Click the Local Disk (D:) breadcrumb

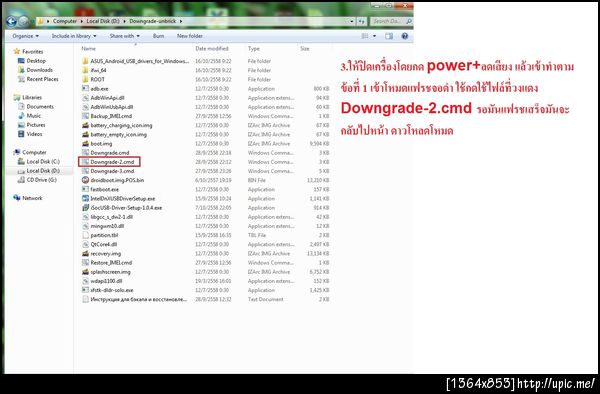[103, 21]
